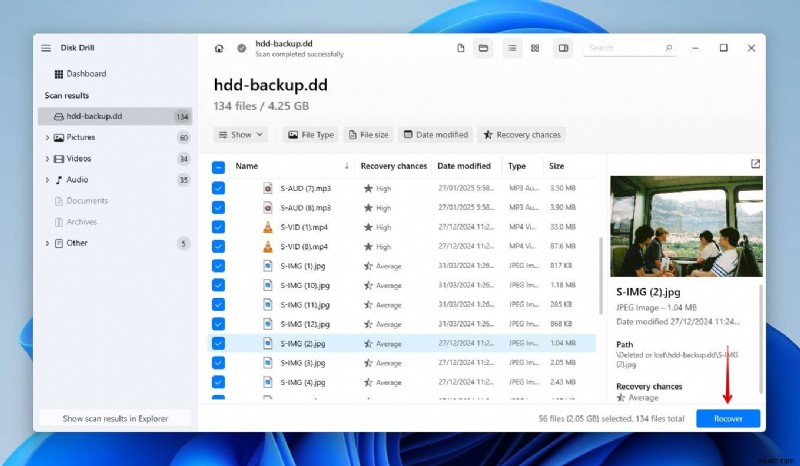Uncheck the S-AUD (8).mp3 checkbox

click(218, 208)
